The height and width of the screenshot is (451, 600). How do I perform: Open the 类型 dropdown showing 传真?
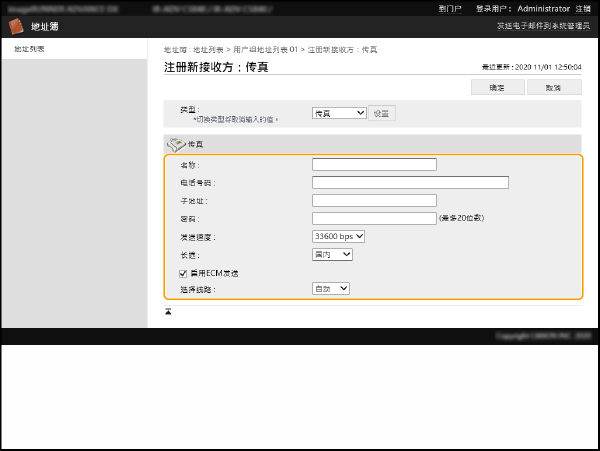[339, 113]
